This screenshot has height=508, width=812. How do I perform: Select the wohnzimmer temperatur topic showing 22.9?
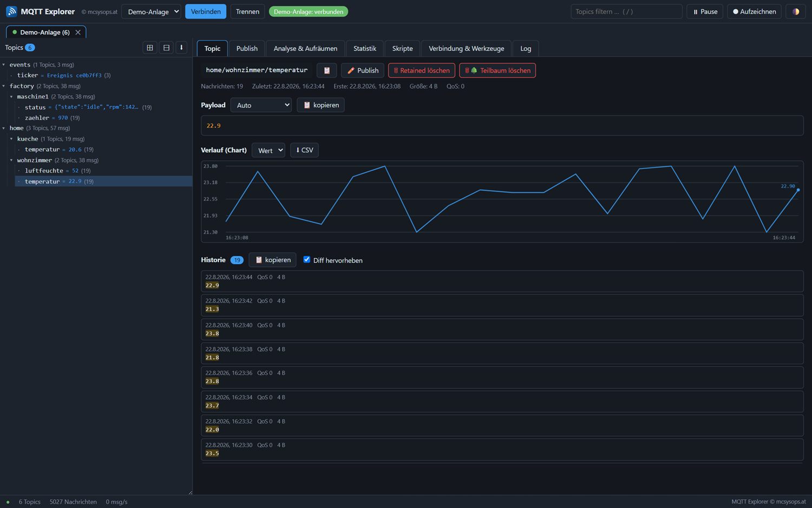104,181
